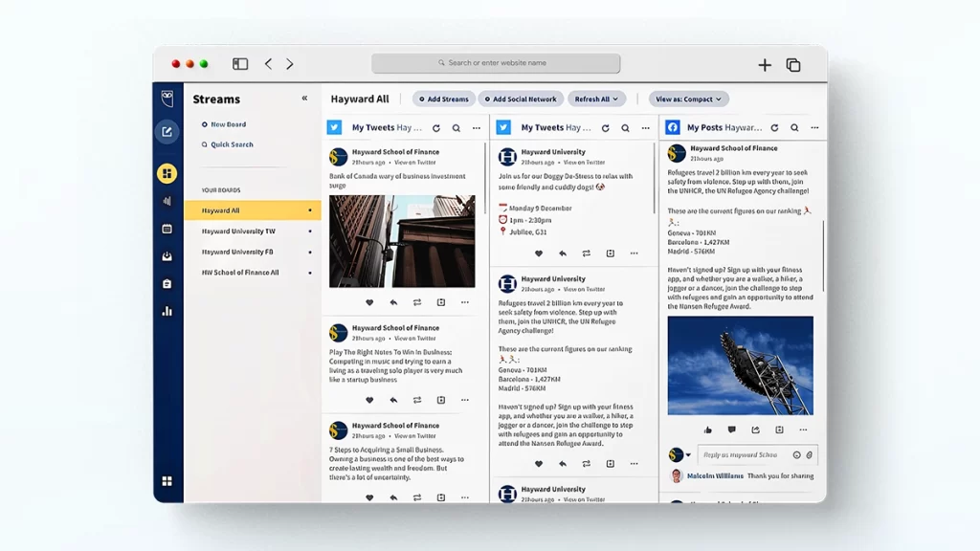This screenshot has width=980, height=551.
Task: Click the Add Streams button
Action: (444, 99)
